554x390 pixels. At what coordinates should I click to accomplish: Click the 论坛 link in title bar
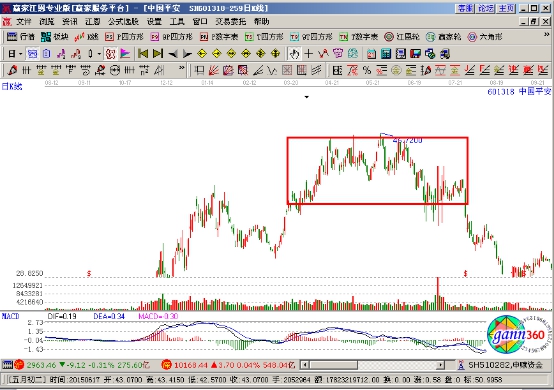(485, 8)
